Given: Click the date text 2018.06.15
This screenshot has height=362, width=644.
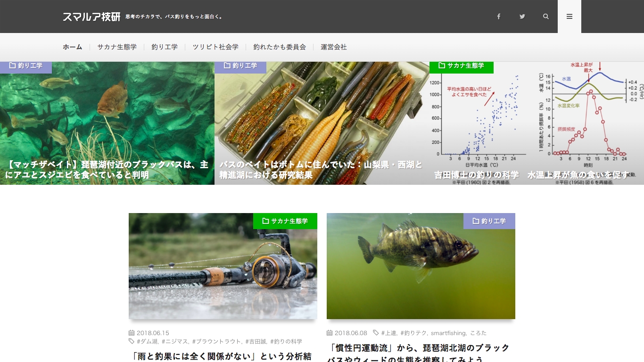Looking at the screenshot, I should (153, 333).
